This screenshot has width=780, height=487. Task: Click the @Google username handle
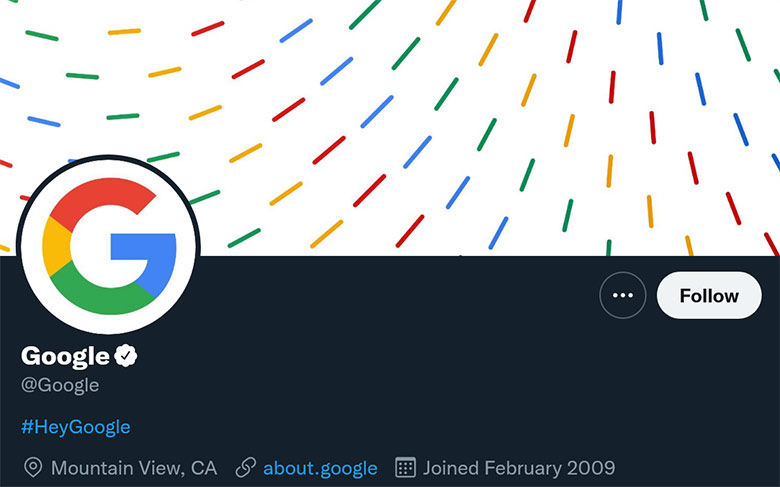click(x=60, y=385)
